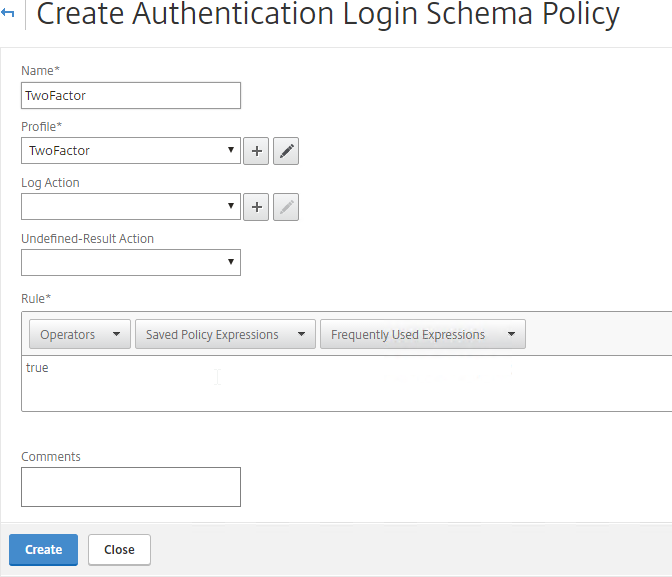Expand the Frequently Used Expressions menu
This screenshot has width=672, height=577.
click(x=423, y=334)
